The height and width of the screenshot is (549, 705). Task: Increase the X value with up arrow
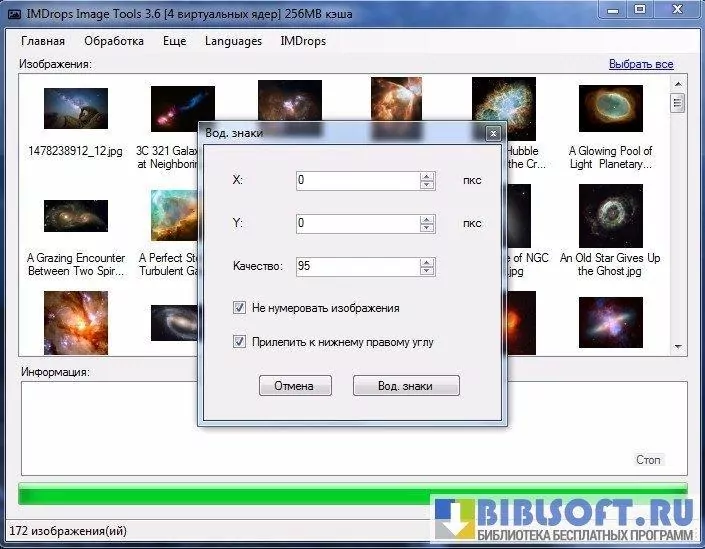(x=427, y=176)
